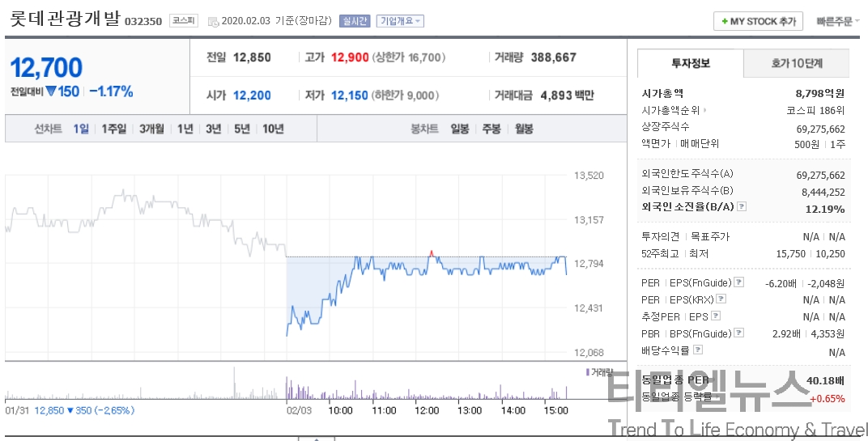868x441 pixels.
Task: Select the 3년 line chart period
Action: 213,129
